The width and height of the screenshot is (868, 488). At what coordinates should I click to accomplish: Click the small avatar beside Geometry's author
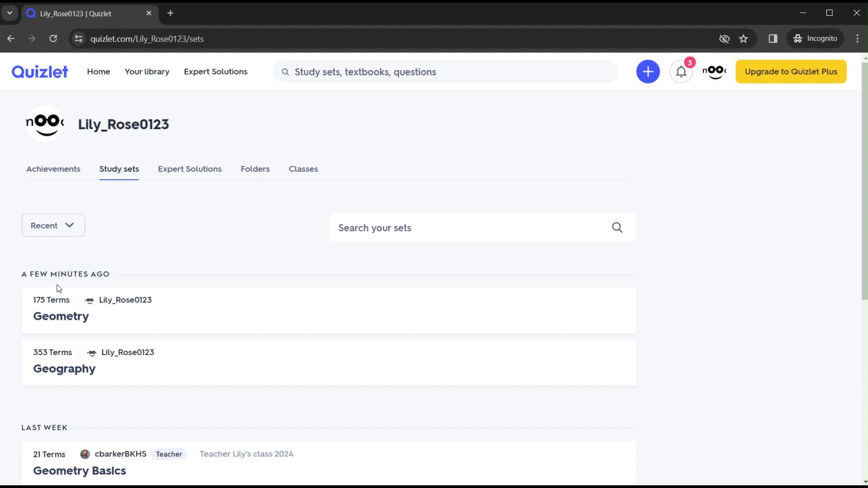pos(89,300)
